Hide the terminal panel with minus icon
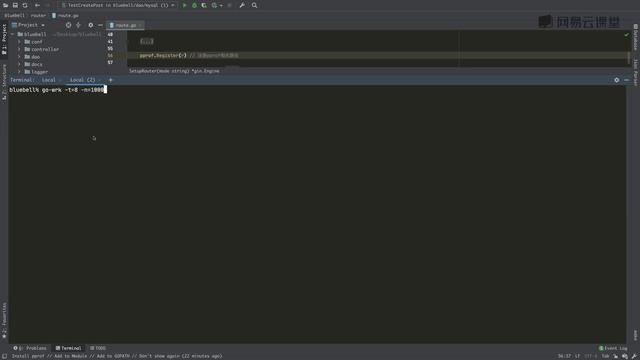This screenshot has height=360, width=640. coord(627,80)
